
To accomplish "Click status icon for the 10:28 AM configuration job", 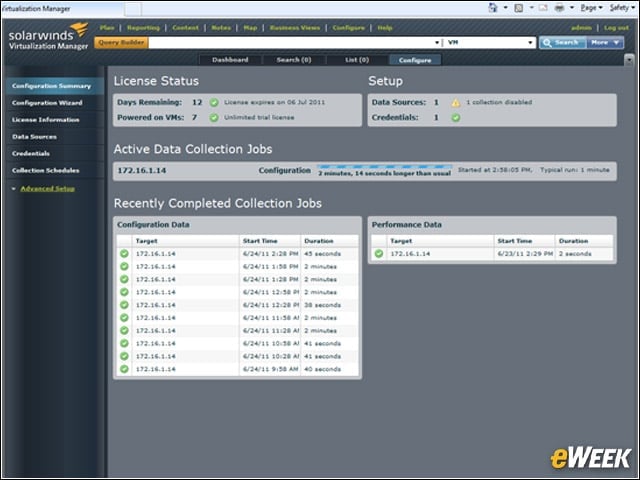I will pos(124,356).
